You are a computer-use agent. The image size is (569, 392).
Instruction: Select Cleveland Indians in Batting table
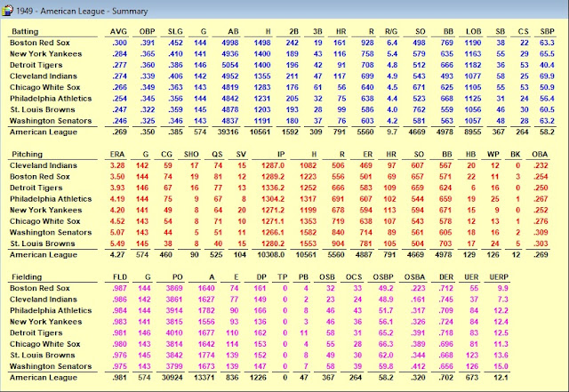(x=44, y=76)
